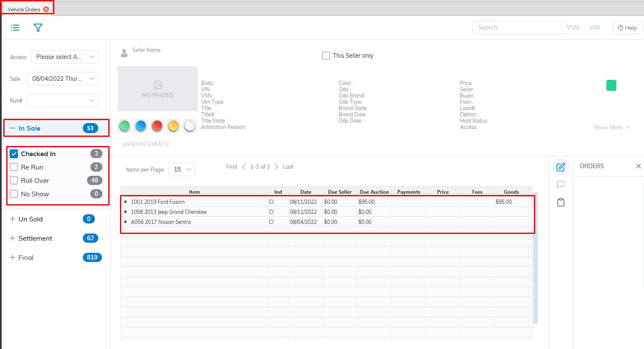The width and height of the screenshot is (644, 349).
Task: Click the filter funnel icon
Action: click(38, 28)
